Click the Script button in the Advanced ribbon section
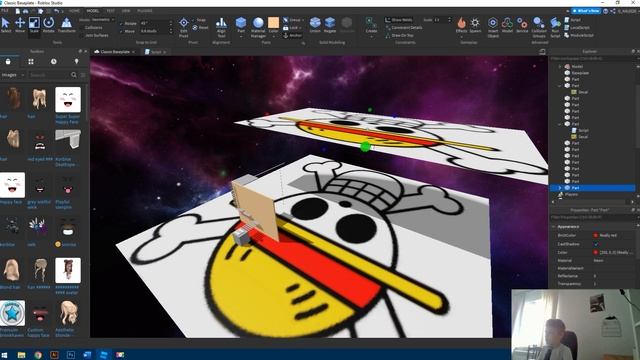This screenshot has height=360, width=640. click(x=573, y=20)
